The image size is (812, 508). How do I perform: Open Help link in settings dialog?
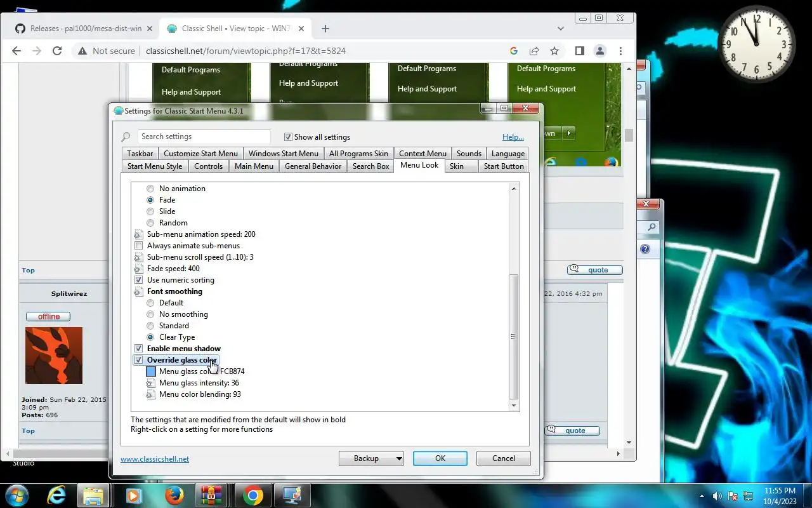pyautogui.click(x=513, y=137)
